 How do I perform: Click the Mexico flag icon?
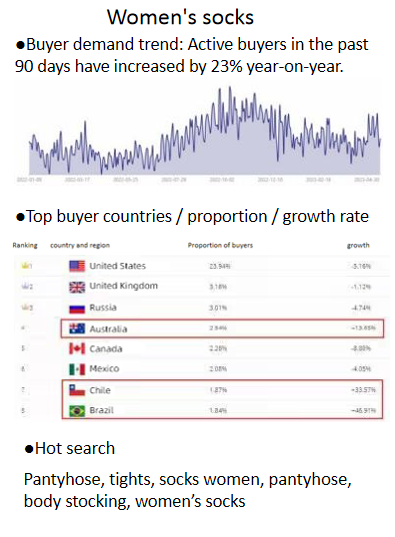77,369
